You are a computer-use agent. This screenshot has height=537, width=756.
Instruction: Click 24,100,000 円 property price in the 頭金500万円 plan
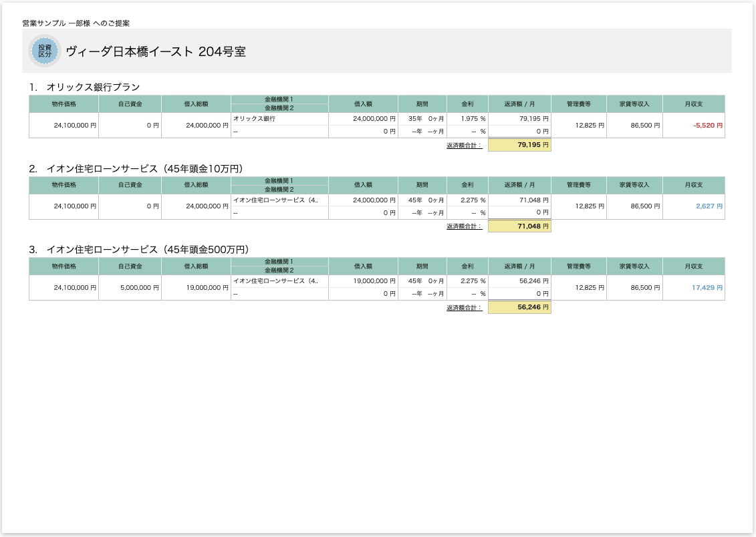76,287
